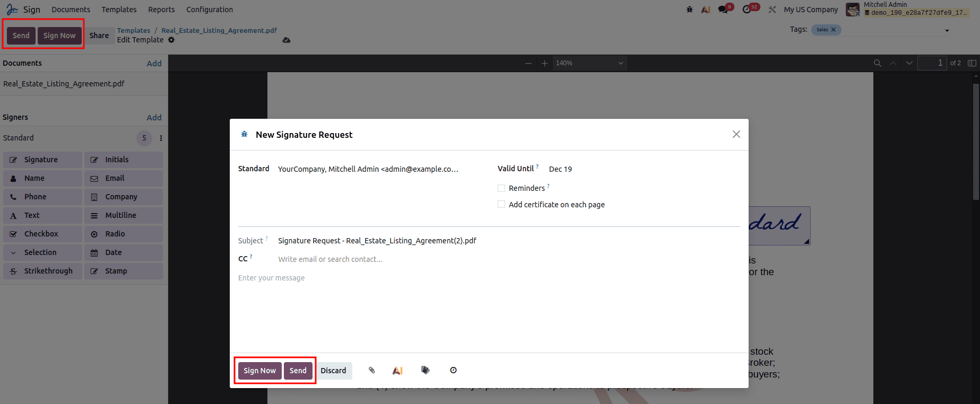Enable the Reminders checkbox
Viewport: 980px width, 404px height.
click(x=501, y=188)
